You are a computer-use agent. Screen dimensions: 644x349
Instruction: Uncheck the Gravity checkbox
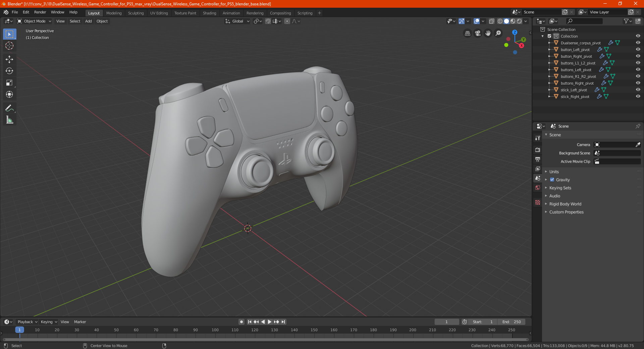[552, 180]
